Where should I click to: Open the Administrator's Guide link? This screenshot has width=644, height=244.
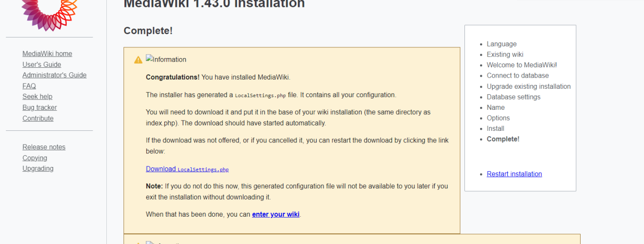(x=55, y=75)
